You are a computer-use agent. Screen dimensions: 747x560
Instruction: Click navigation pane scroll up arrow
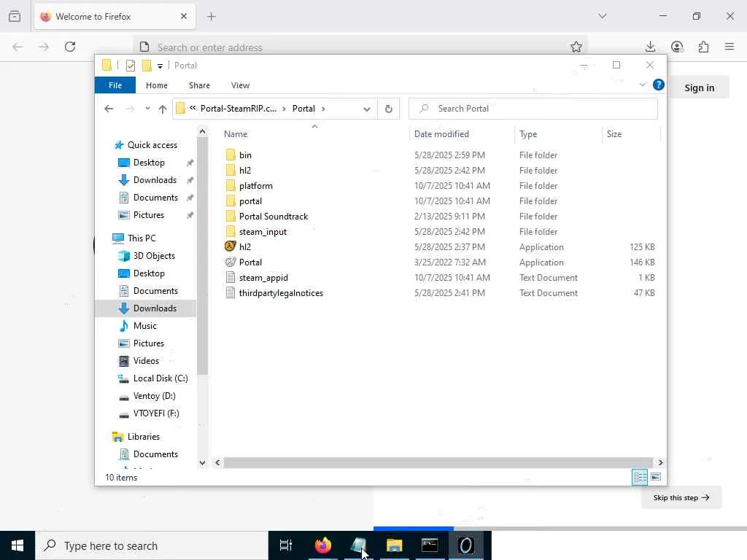(203, 131)
